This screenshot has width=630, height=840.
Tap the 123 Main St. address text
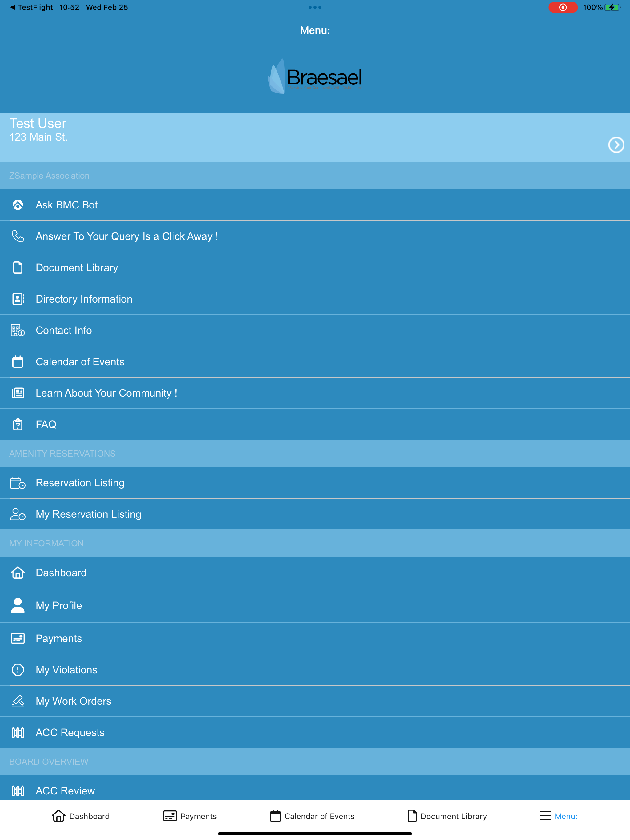[x=38, y=137]
